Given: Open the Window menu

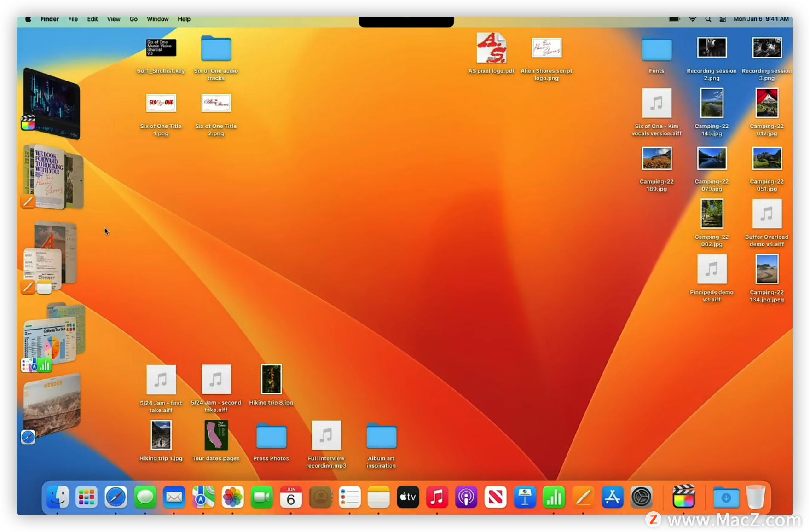Looking at the screenshot, I should (x=158, y=19).
